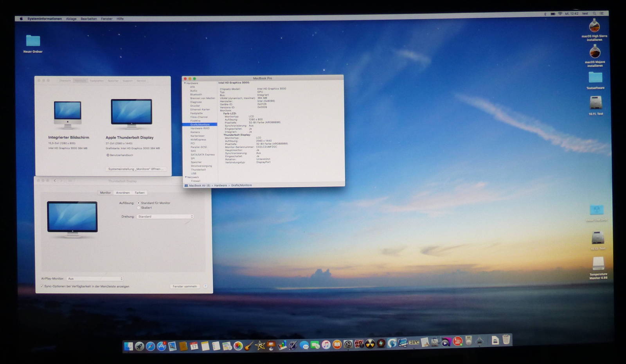This screenshot has height=364, width=626.
Task: Open the AirPlay-Monitor dropdown
Action: pos(95,279)
